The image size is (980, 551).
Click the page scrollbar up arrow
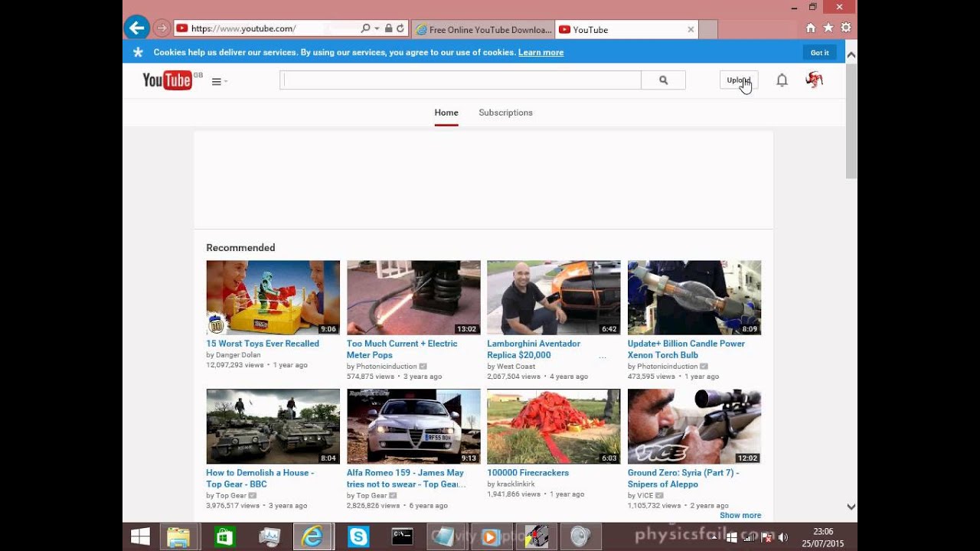click(x=851, y=54)
